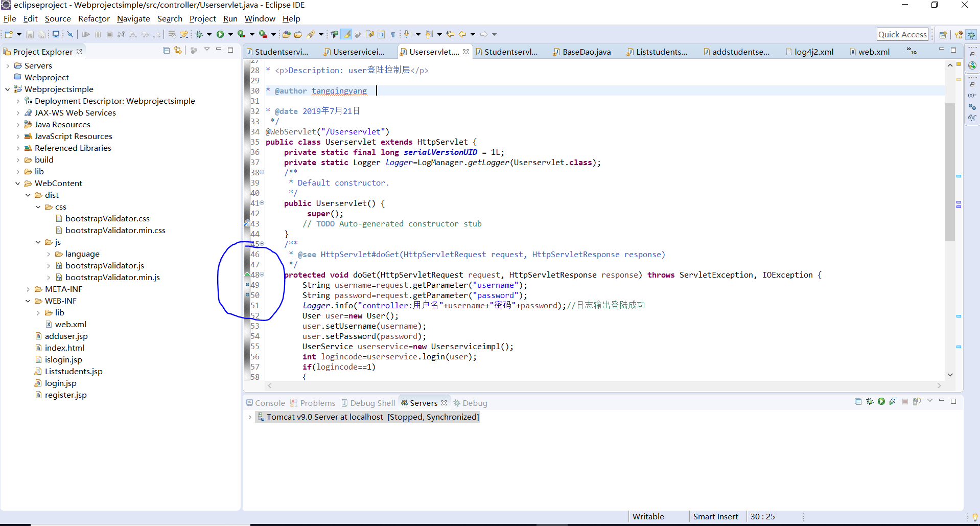
Task: Click the Terminate stop icon in main toolbar
Action: [109, 34]
